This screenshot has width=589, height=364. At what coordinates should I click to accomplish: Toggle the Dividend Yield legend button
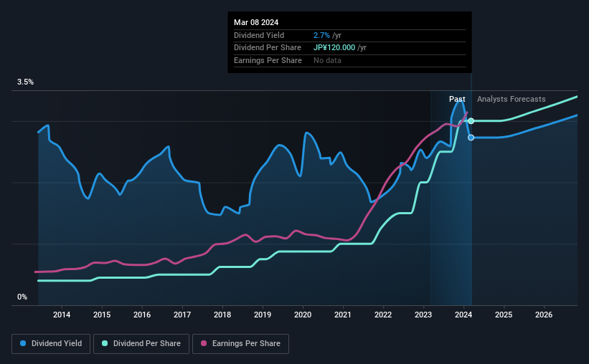pos(51,344)
